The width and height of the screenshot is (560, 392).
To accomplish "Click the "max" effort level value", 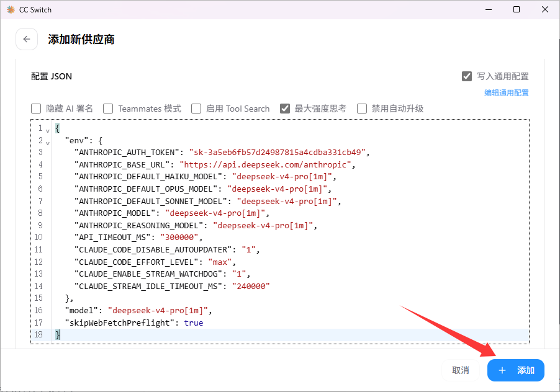I will pos(220,262).
